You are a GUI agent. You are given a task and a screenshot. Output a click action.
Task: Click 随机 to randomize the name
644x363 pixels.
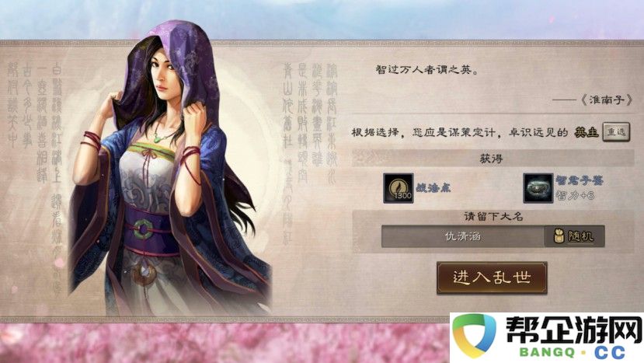[x=581, y=236]
